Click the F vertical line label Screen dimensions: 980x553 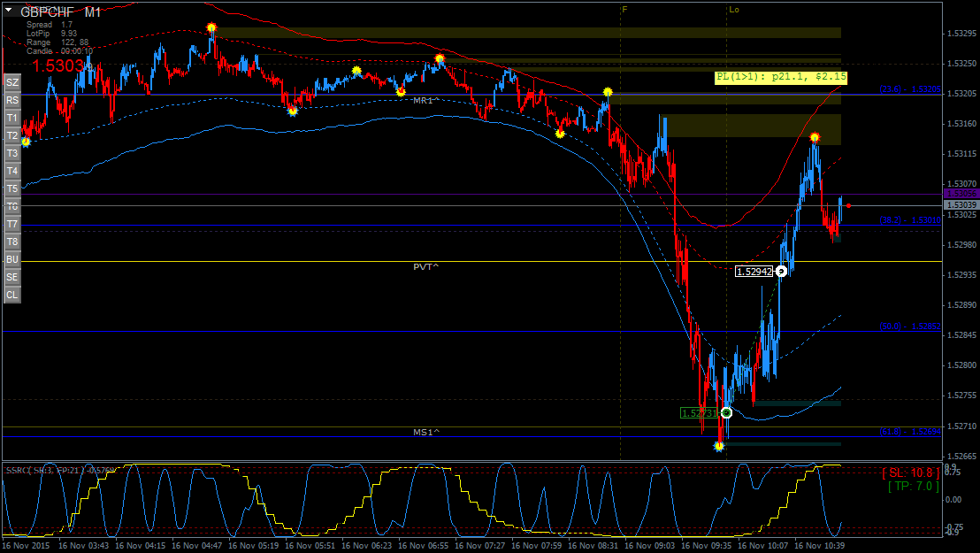click(624, 10)
